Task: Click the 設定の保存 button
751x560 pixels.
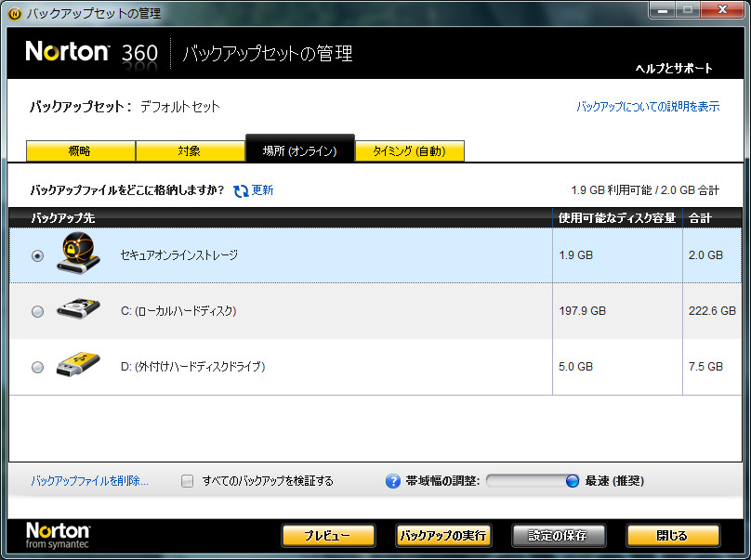Action: pos(558,535)
